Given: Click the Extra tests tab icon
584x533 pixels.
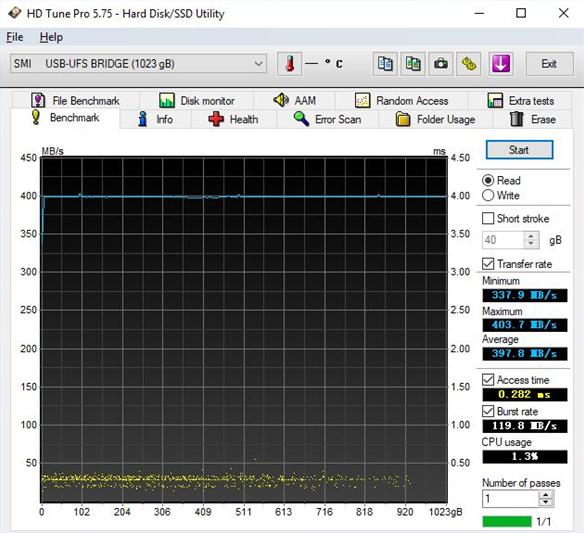Looking at the screenshot, I should click(x=495, y=100).
